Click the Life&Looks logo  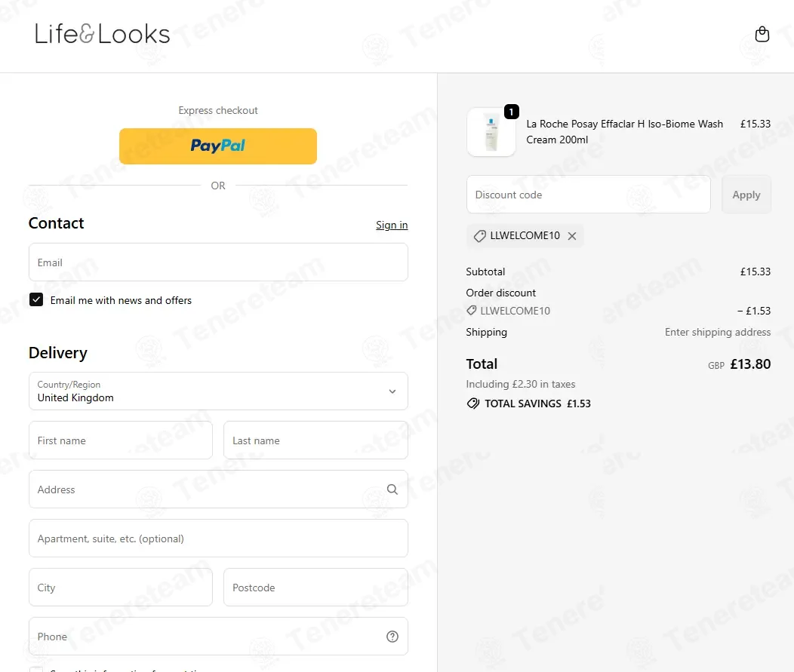(x=102, y=34)
